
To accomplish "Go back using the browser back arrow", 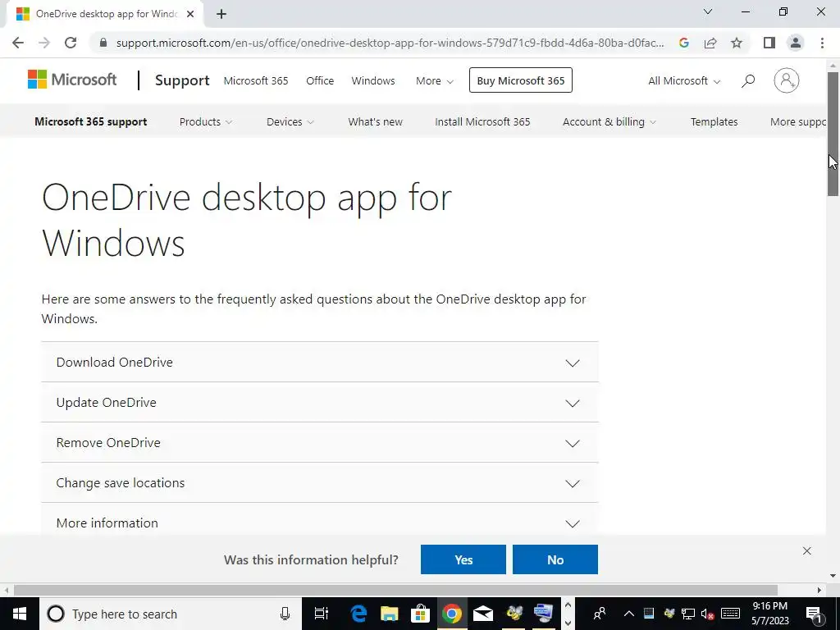I will tap(18, 43).
